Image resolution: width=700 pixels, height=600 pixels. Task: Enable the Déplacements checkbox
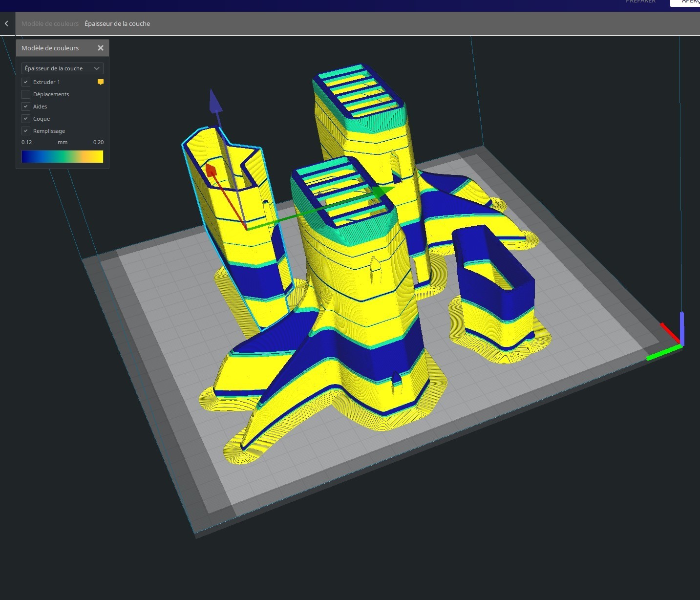[26, 94]
